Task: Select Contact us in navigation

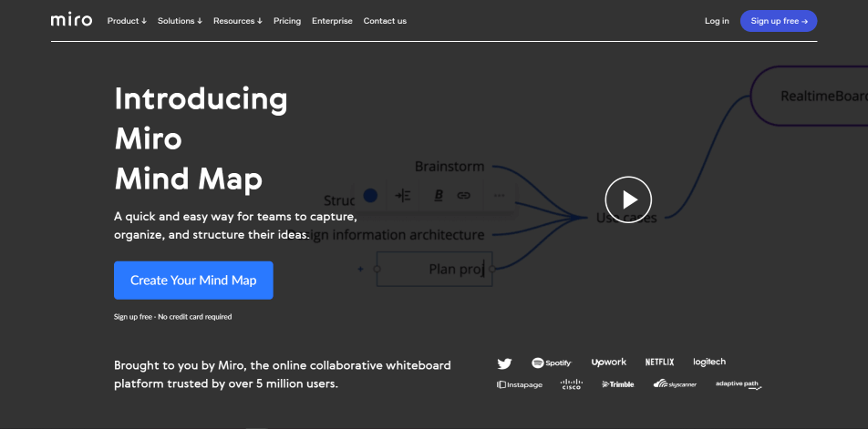Action: click(x=385, y=21)
